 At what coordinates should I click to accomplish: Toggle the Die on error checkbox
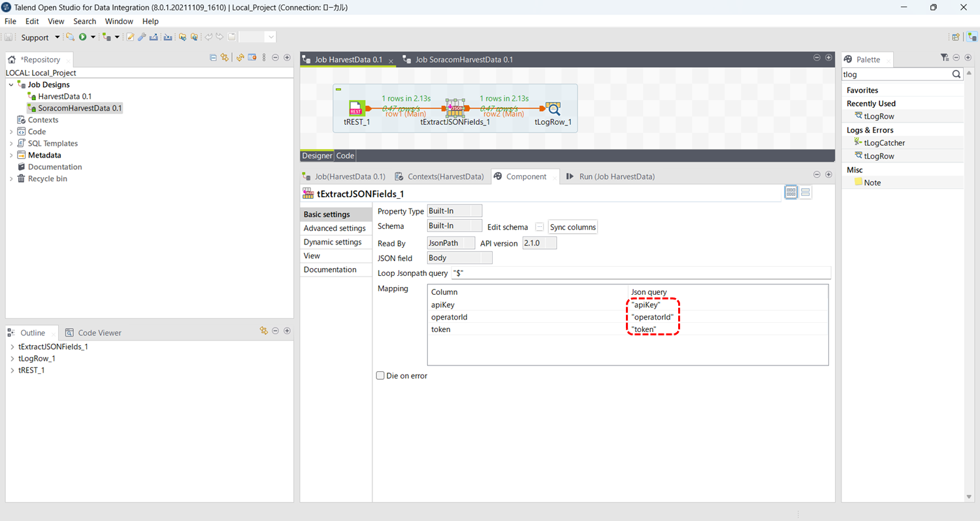pyautogui.click(x=380, y=376)
